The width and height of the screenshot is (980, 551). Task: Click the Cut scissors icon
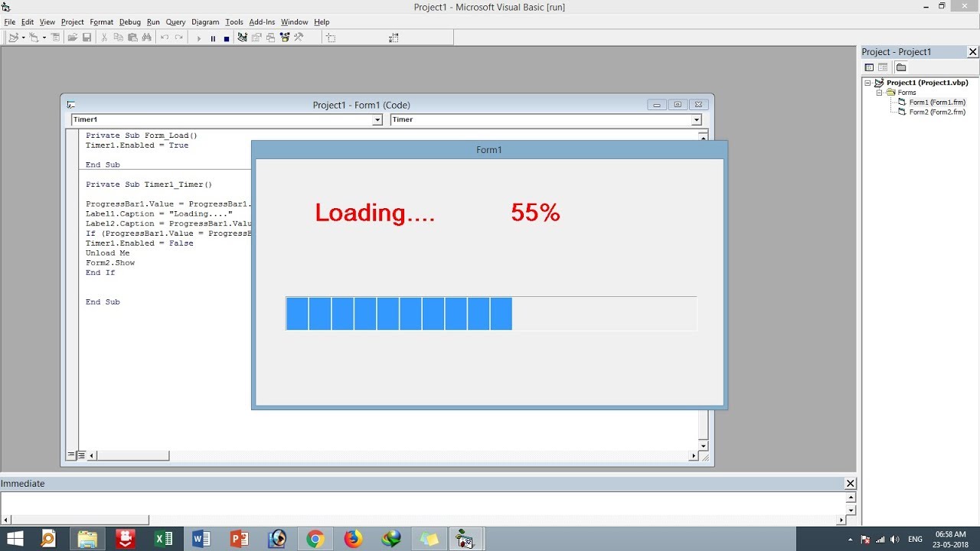point(104,37)
